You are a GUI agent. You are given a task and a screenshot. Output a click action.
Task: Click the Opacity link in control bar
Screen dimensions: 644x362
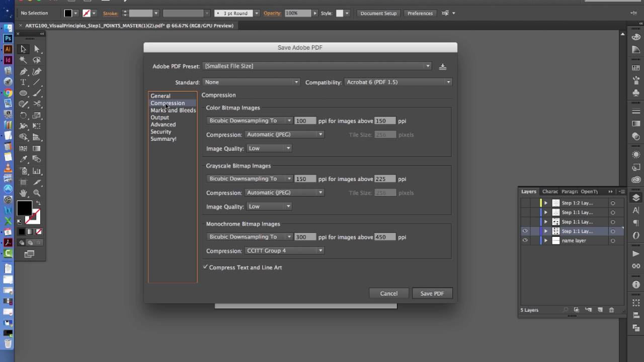click(272, 13)
